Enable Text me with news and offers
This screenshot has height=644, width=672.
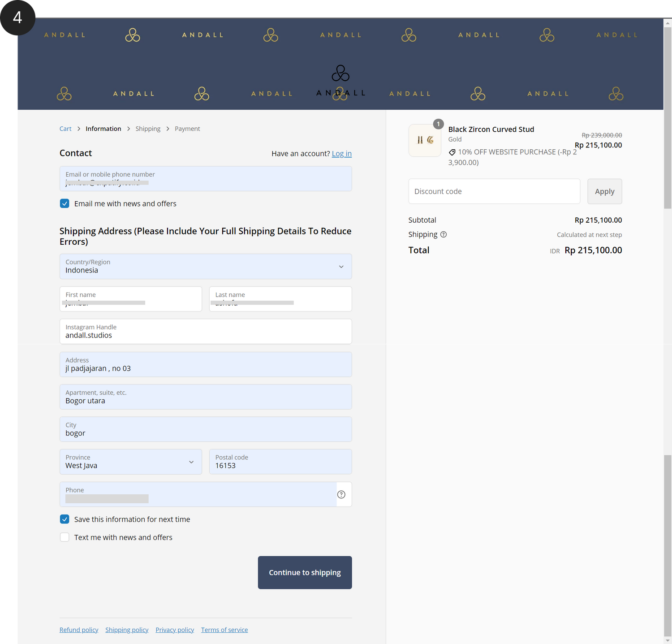click(65, 537)
